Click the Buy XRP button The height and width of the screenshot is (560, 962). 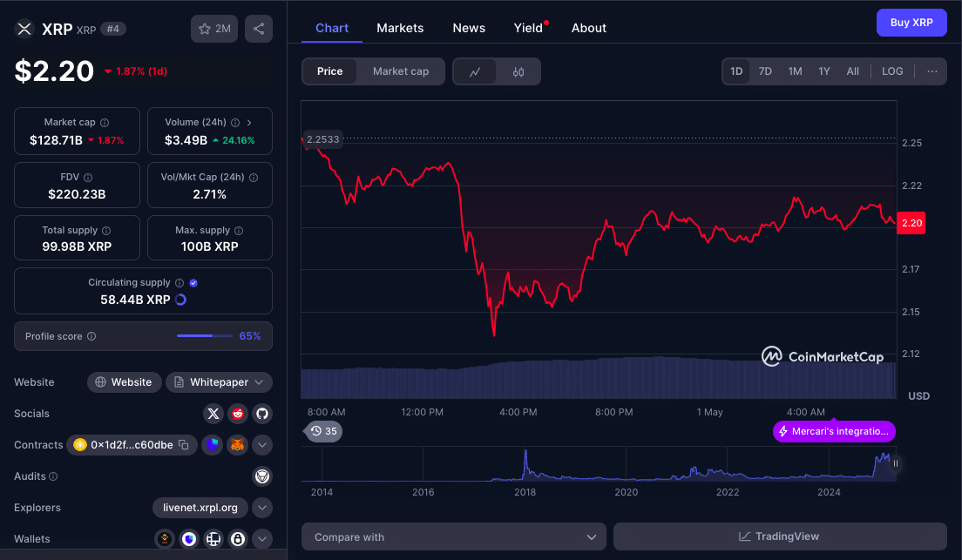tap(911, 23)
